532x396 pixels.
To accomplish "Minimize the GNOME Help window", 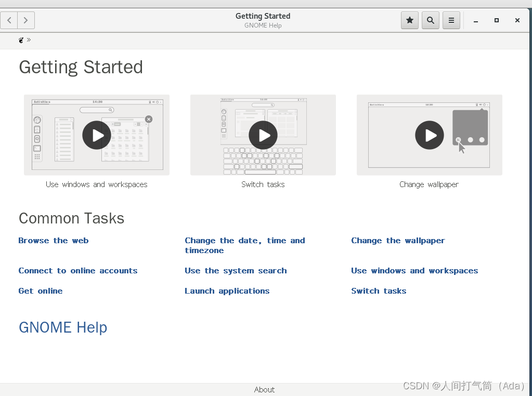I will coord(476,20).
